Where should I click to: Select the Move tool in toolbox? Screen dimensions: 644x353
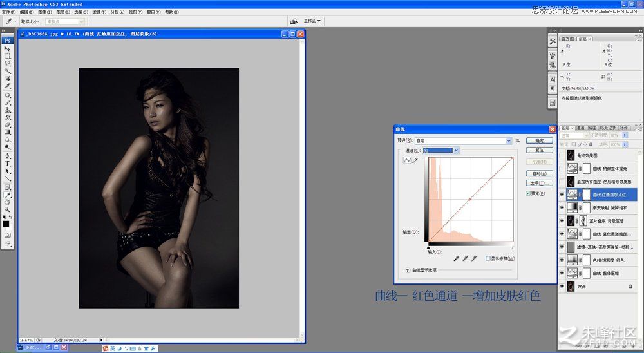tap(7, 48)
